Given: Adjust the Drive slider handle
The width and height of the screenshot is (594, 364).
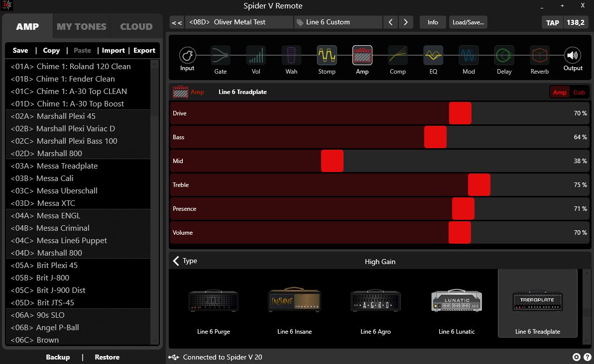Looking at the screenshot, I should [460, 113].
